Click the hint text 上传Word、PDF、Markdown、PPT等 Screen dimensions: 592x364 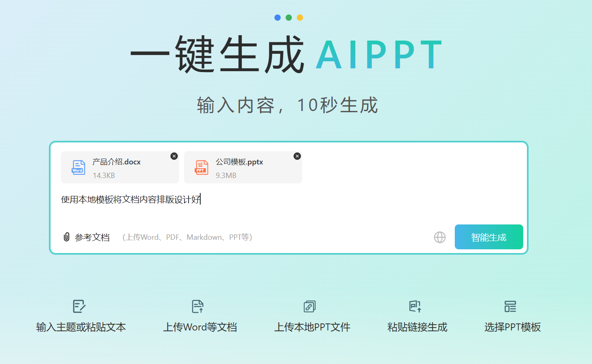[187, 237]
